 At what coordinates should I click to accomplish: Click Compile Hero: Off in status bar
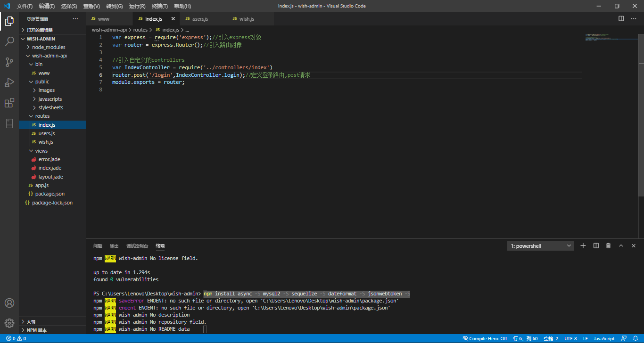click(485, 338)
